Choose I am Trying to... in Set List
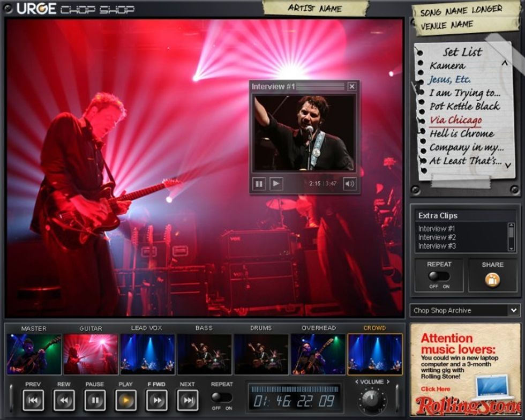Screen dimensions: 525x420 (465, 93)
